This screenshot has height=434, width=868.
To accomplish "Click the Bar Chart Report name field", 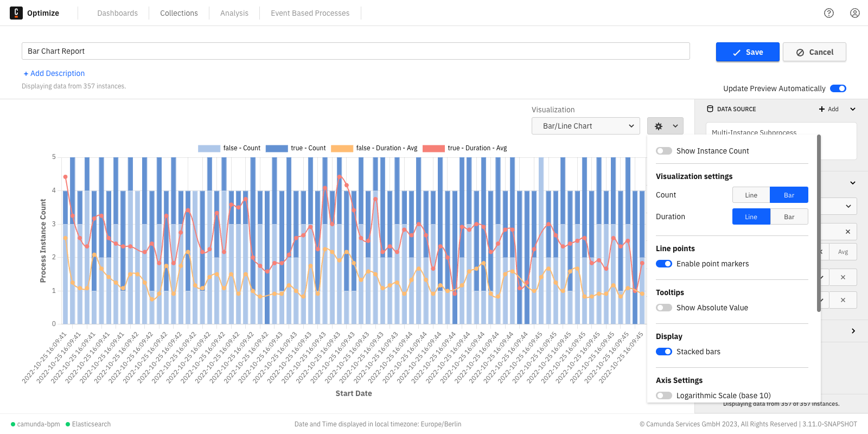I will click(x=356, y=51).
